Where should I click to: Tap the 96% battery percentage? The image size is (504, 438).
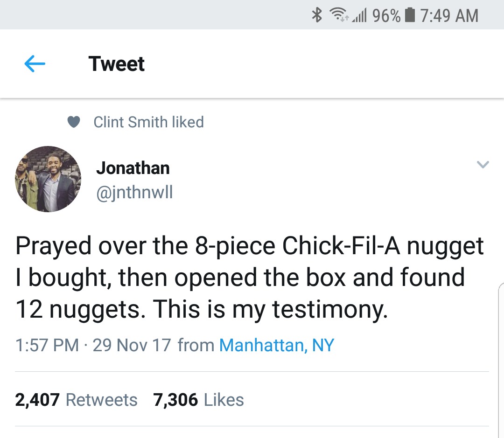tap(386, 15)
